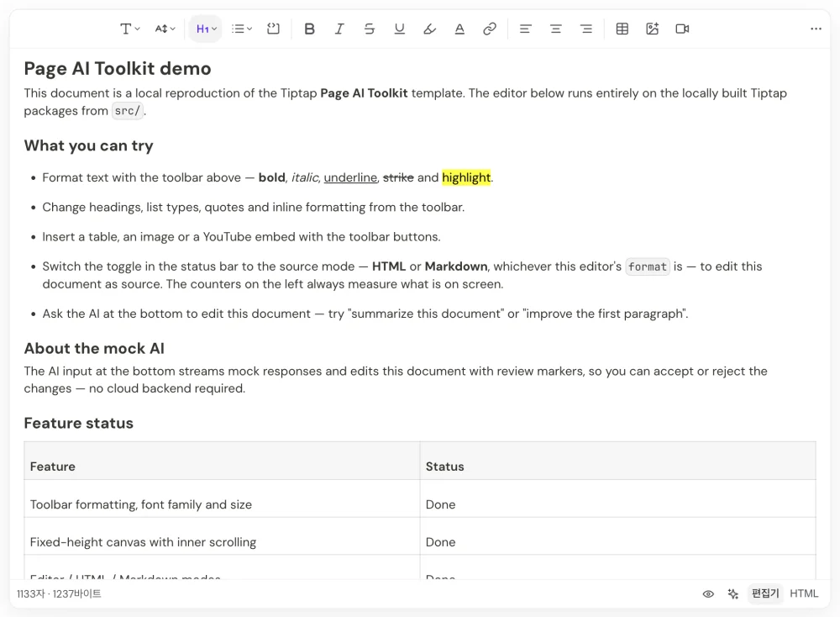Open the AI sparkle assistant
840x617 pixels.
(732, 594)
